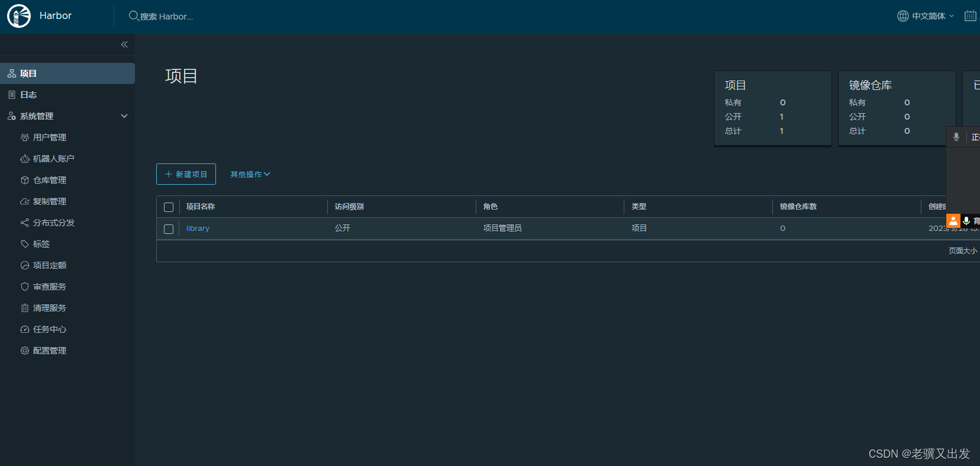Click the 用户管理 users icon
The width and height of the screenshot is (980, 466).
click(x=25, y=137)
